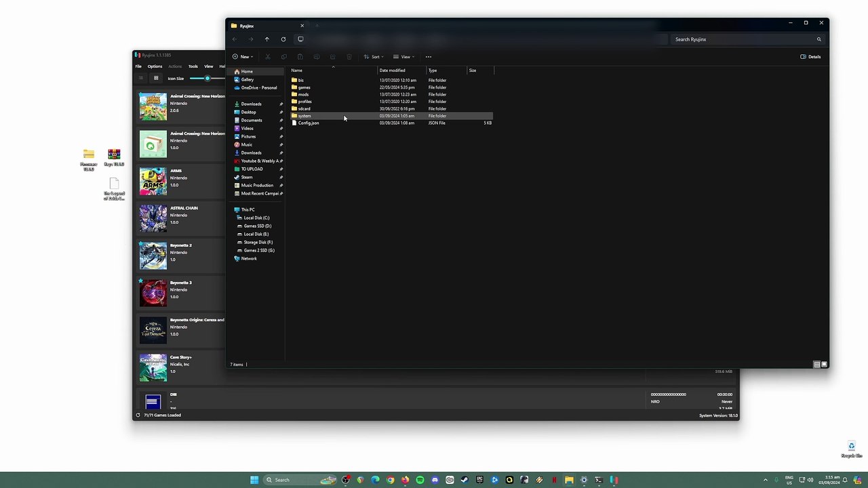Image resolution: width=868 pixels, height=488 pixels.
Task: Unpin Documents from Quick access
Action: (x=281, y=120)
